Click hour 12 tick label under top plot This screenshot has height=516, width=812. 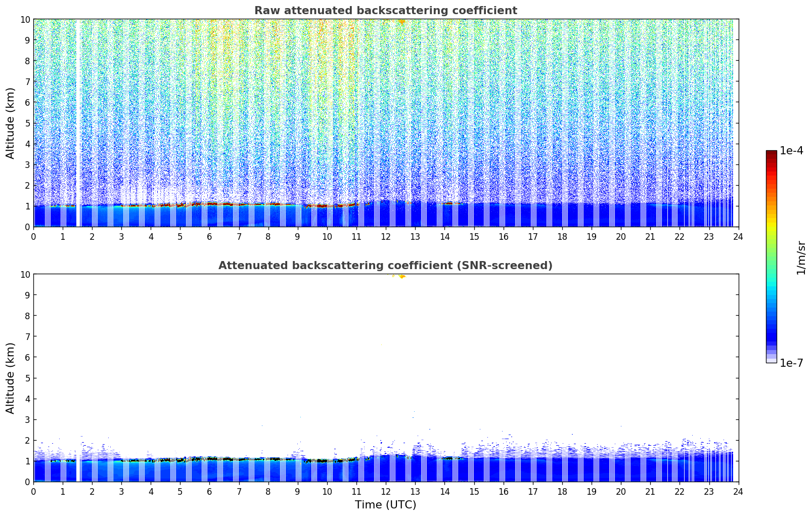click(x=385, y=237)
